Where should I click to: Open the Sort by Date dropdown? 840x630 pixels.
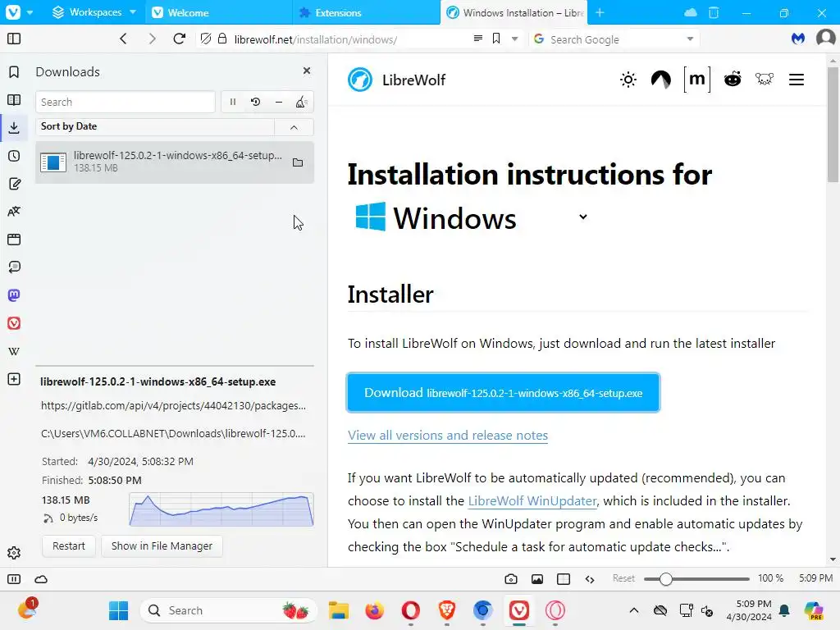pos(155,126)
